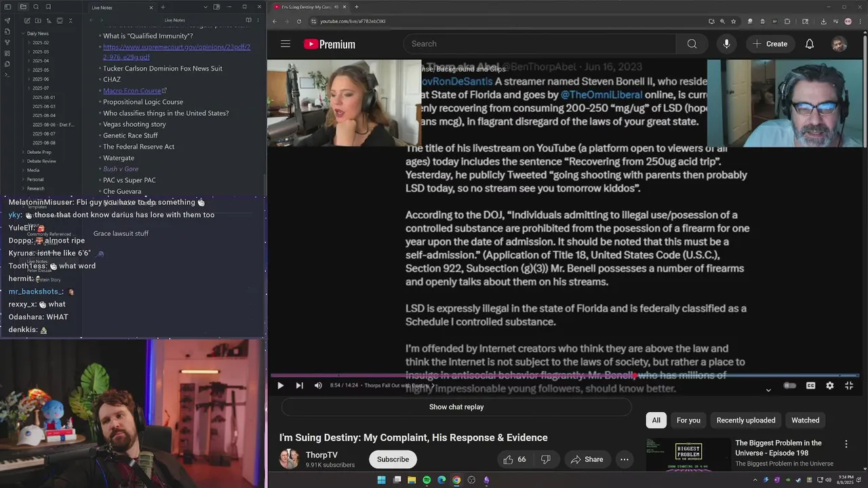Image resolution: width=868 pixels, height=488 pixels.
Task: Click the YouTube search magnifier button
Action: (692, 44)
